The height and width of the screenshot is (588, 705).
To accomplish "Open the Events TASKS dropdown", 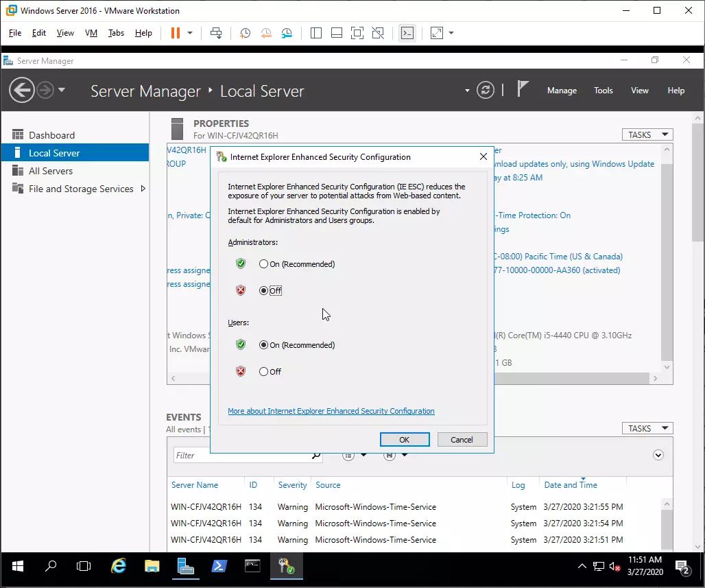I will click(x=647, y=428).
